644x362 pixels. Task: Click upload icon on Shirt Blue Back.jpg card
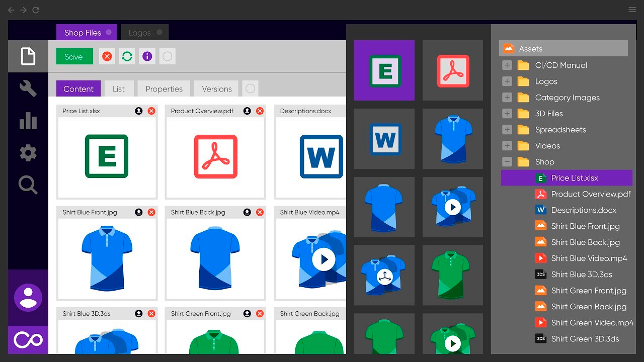pyautogui.click(x=247, y=213)
